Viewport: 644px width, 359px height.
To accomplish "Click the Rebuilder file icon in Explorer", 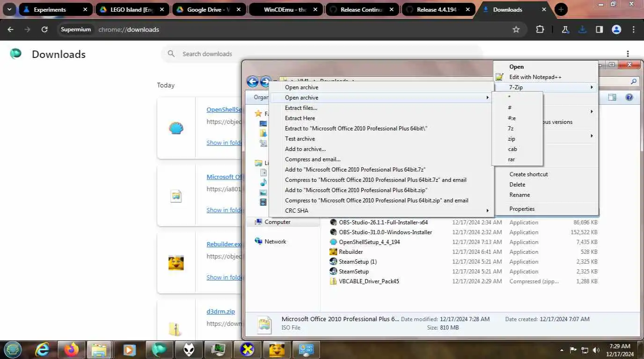I will click(x=333, y=252).
